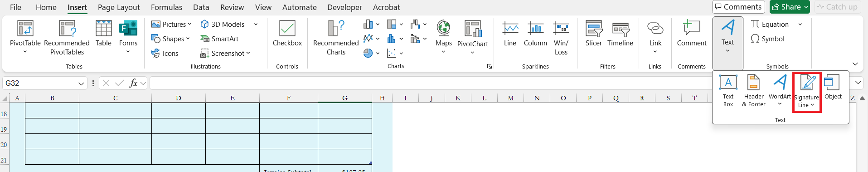This screenshot has height=172, width=868.
Task: Insert a waterfall or stock chart
Action: (419, 25)
